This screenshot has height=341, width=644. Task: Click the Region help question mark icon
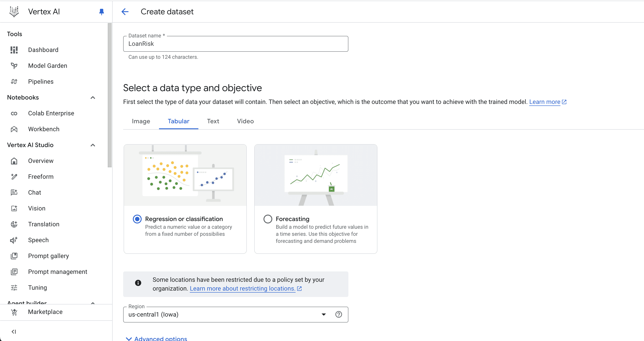click(x=338, y=315)
